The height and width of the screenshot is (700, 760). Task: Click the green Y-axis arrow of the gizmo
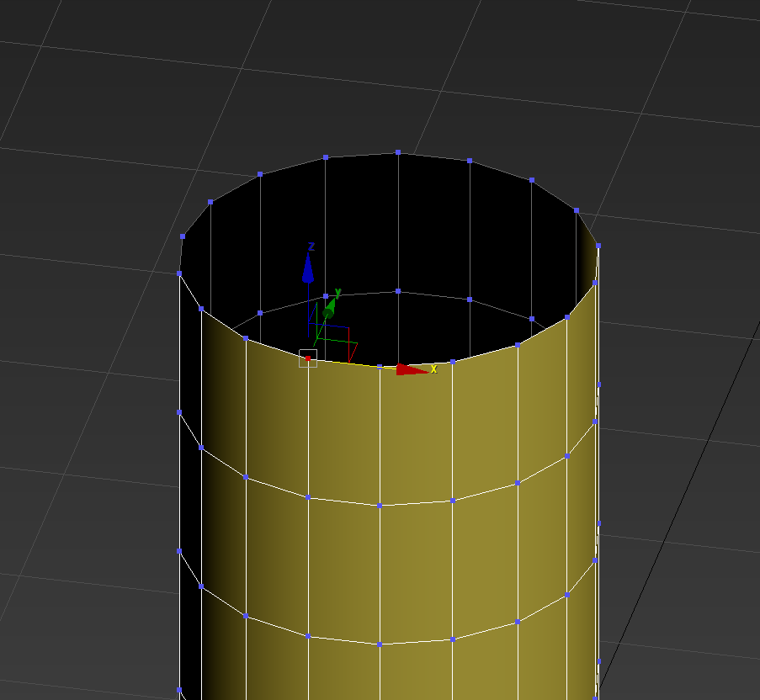(330, 308)
